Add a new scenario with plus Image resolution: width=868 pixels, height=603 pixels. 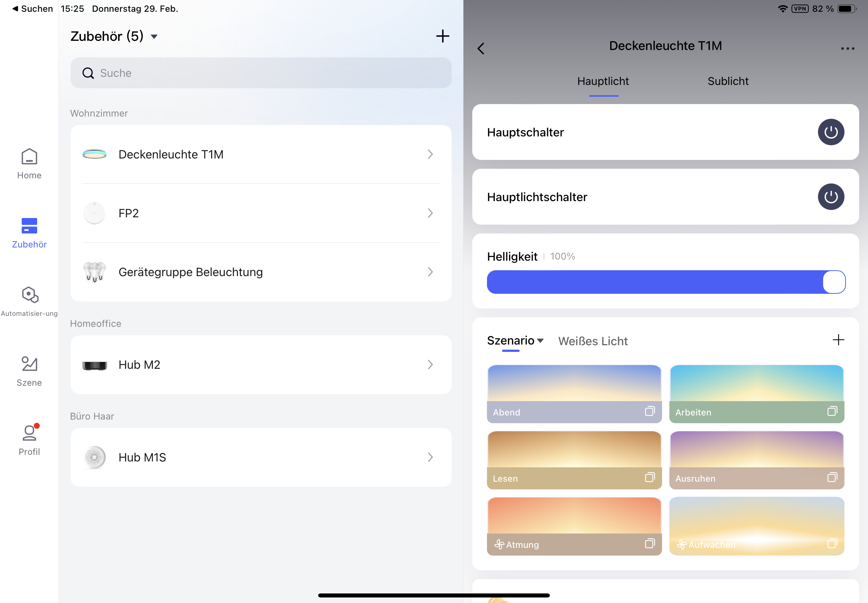(838, 340)
